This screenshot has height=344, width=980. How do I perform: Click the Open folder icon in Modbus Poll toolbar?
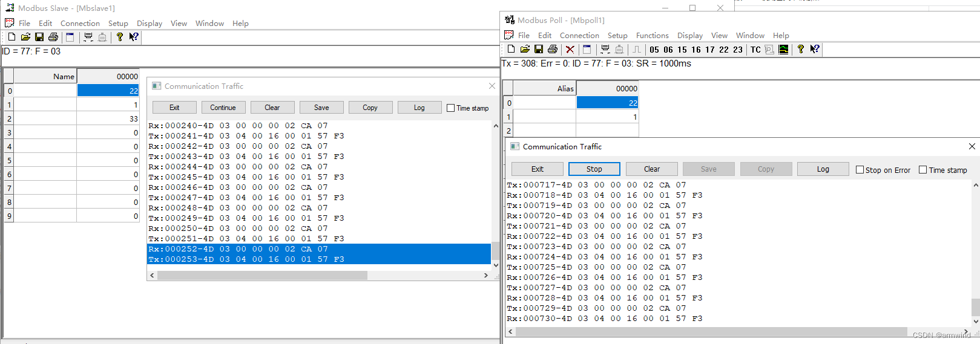pos(525,50)
